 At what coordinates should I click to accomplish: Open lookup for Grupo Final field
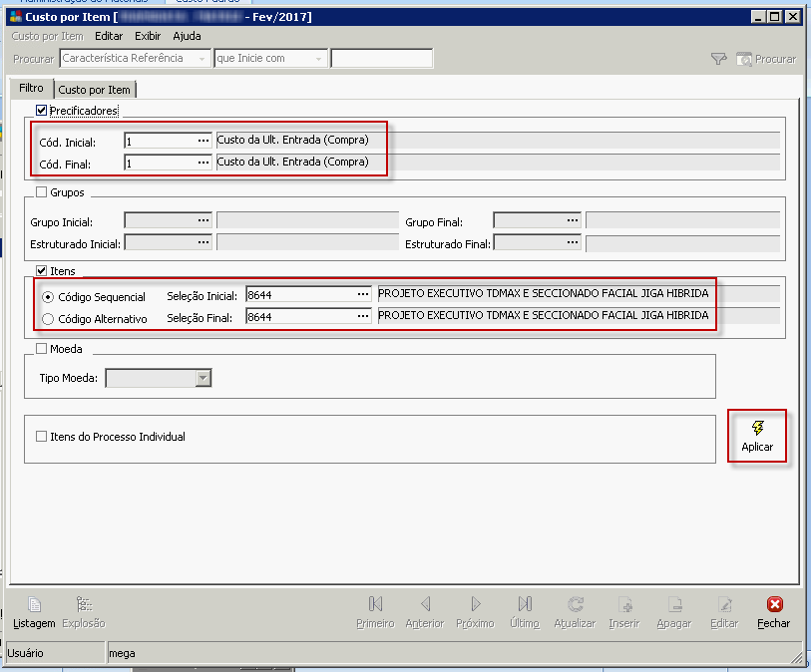(572, 220)
